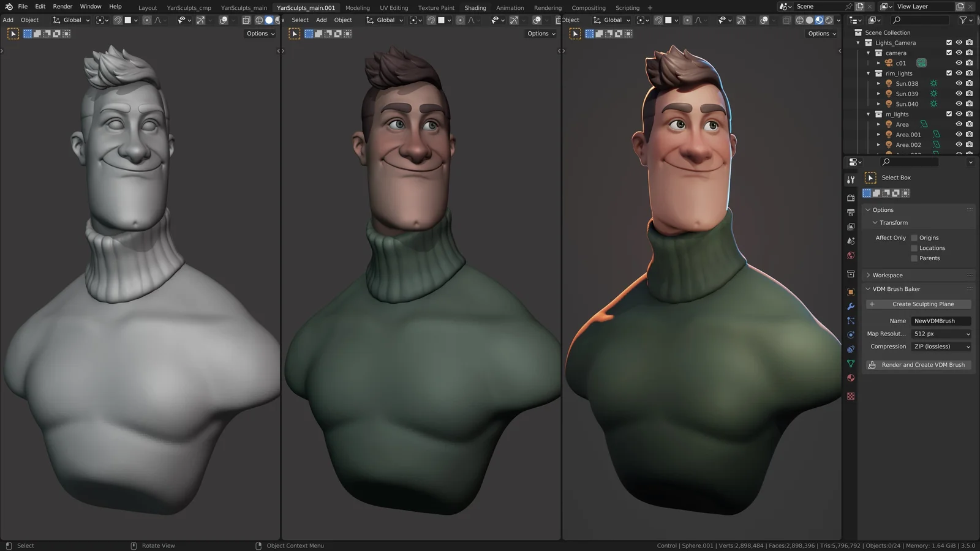Select the Rendered viewport shading mode
The height and width of the screenshot is (551, 980).
[x=829, y=20]
